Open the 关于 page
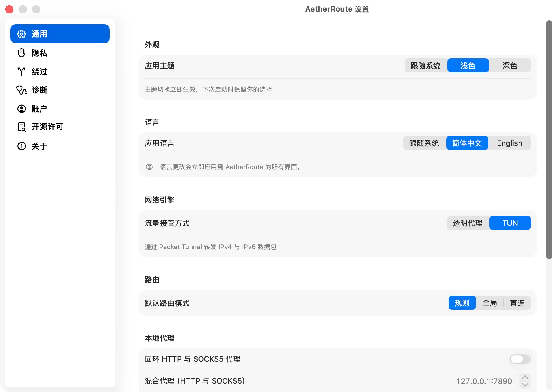 click(60, 146)
